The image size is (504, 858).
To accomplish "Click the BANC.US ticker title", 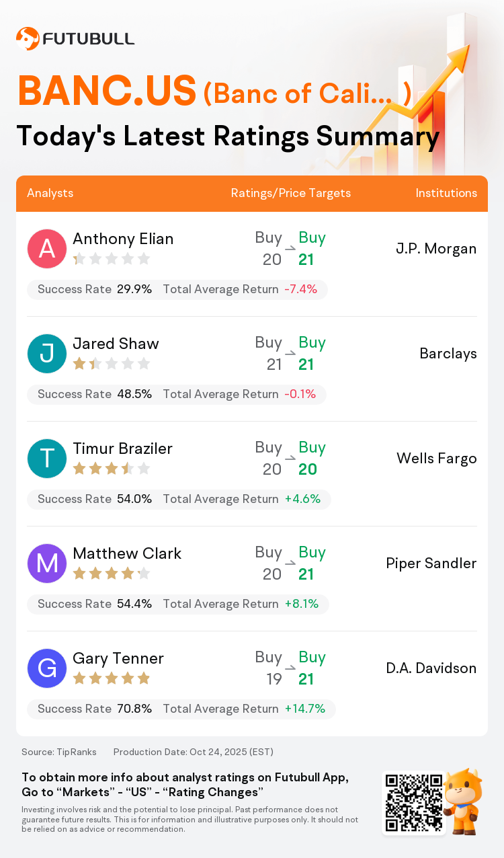I will pyautogui.click(x=107, y=91).
